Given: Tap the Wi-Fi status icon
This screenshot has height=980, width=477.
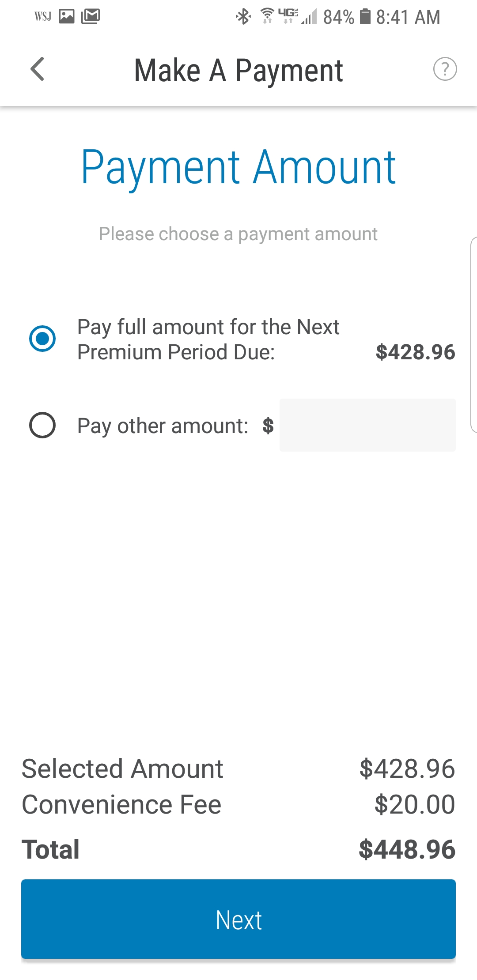Looking at the screenshot, I should (267, 16).
